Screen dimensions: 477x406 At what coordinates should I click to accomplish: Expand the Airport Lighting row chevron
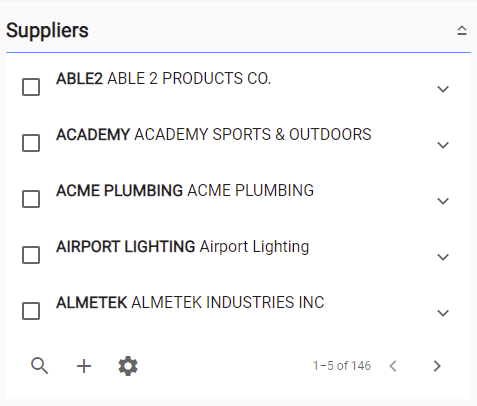(x=443, y=257)
